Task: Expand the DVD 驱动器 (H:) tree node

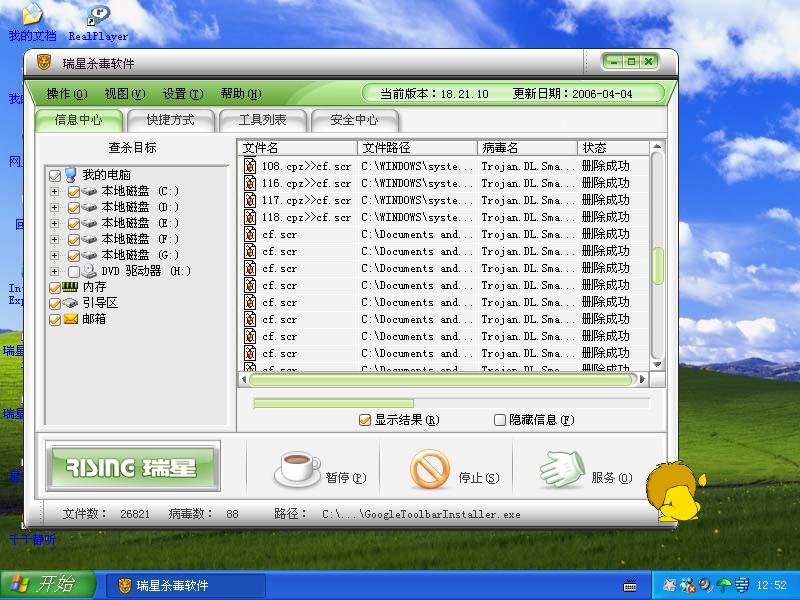Action: pos(55,271)
